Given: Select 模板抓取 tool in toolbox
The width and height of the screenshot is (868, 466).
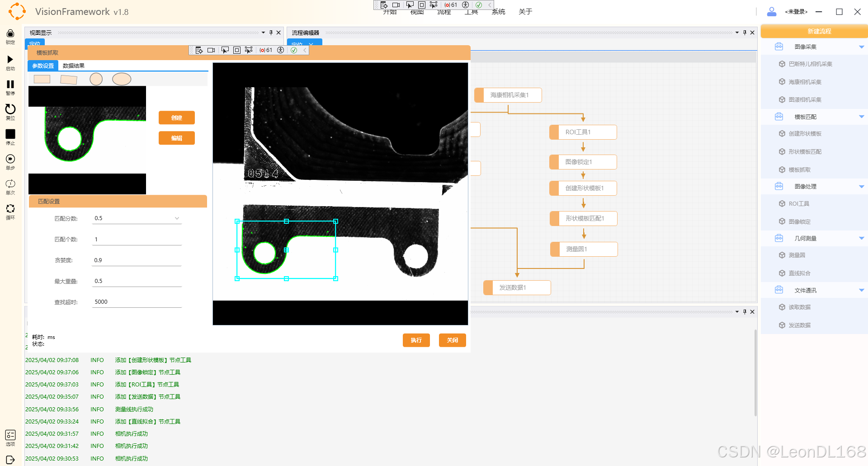Looking at the screenshot, I should click(799, 170).
